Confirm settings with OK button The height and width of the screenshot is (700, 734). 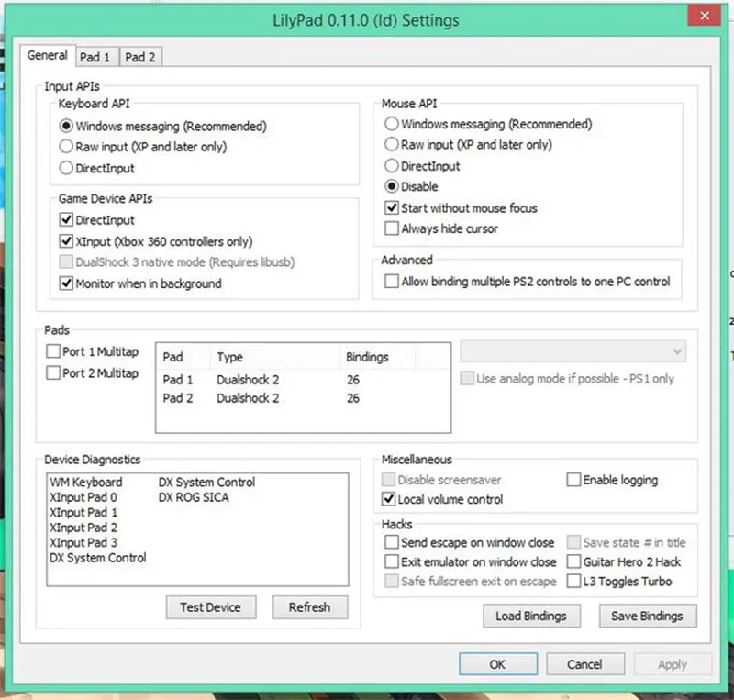click(x=498, y=664)
